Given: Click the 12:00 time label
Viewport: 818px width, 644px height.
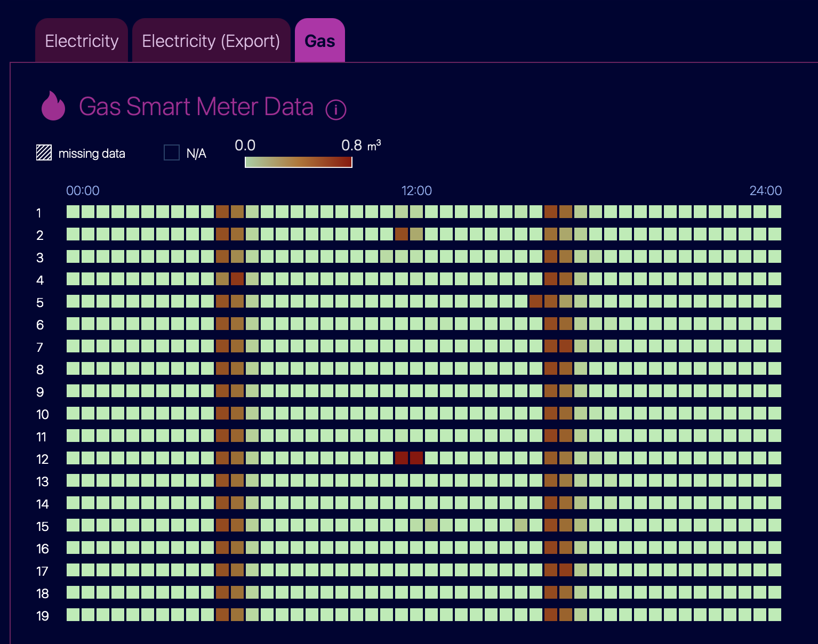Looking at the screenshot, I should click(416, 191).
